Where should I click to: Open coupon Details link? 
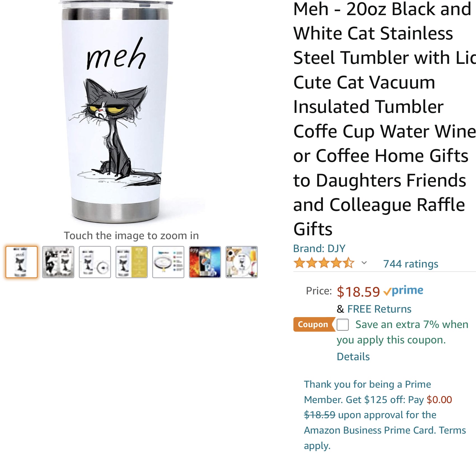[x=353, y=357]
